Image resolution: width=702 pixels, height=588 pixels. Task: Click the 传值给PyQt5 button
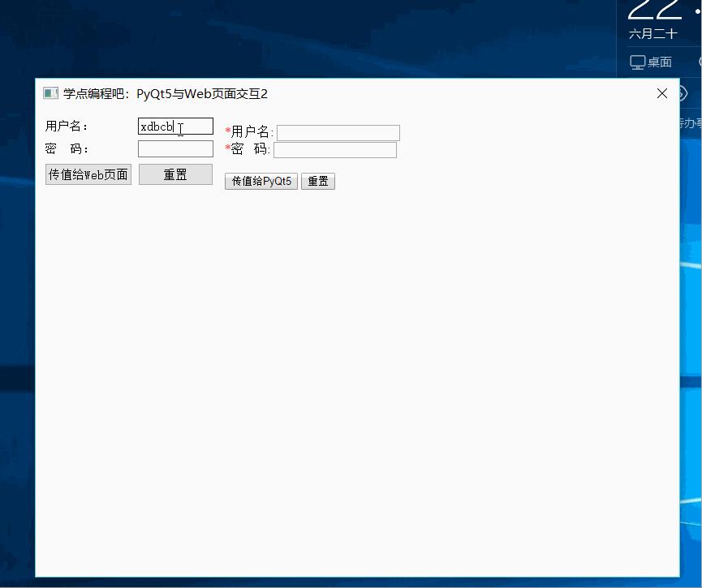(x=261, y=181)
